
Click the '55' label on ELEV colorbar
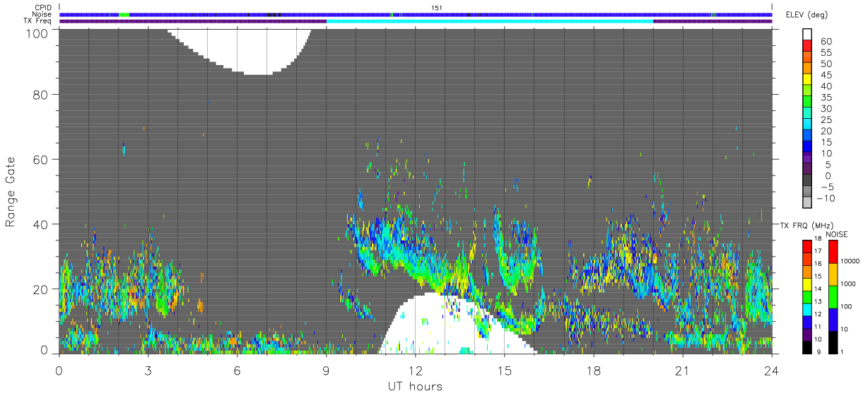tap(826, 53)
